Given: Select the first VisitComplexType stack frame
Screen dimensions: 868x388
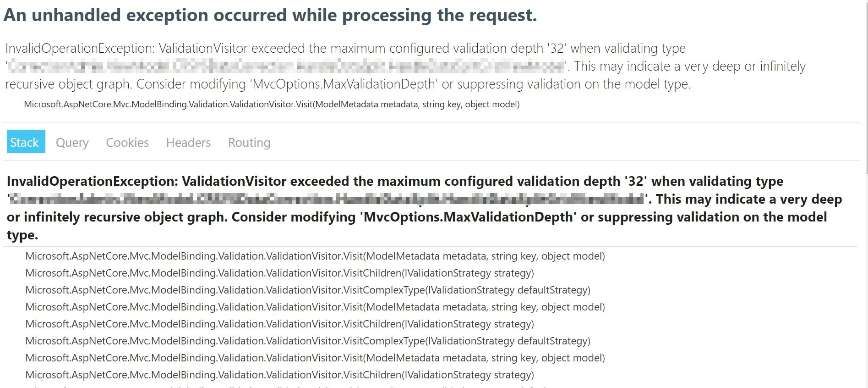Looking at the screenshot, I should point(308,290).
